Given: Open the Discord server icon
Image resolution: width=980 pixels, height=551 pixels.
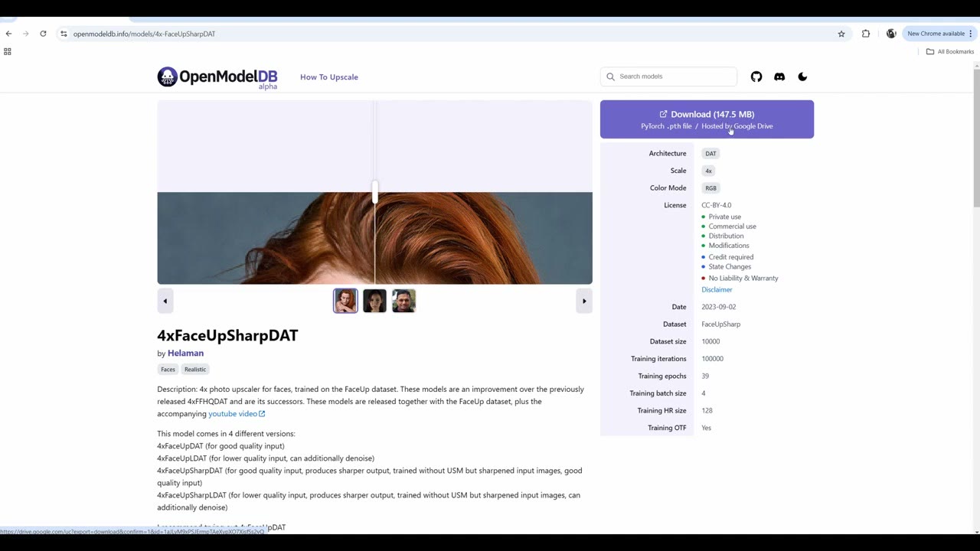Looking at the screenshot, I should (x=779, y=77).
